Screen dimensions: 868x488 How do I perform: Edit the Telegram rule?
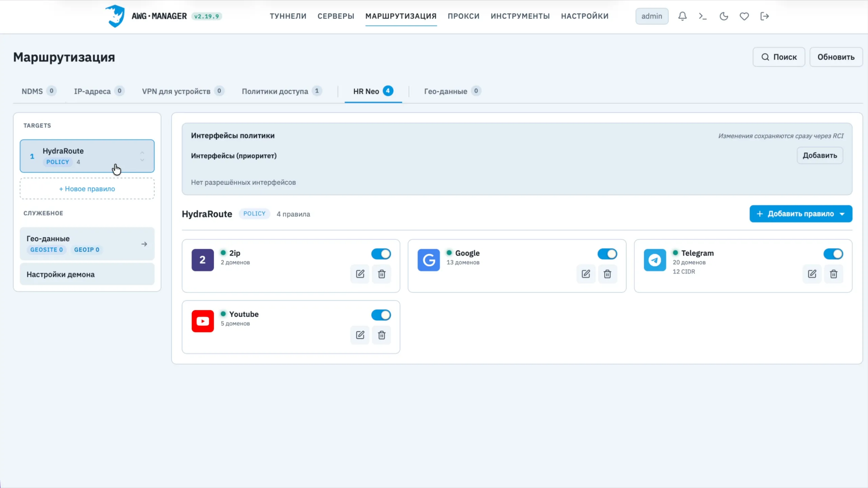[x=812, y=274]
